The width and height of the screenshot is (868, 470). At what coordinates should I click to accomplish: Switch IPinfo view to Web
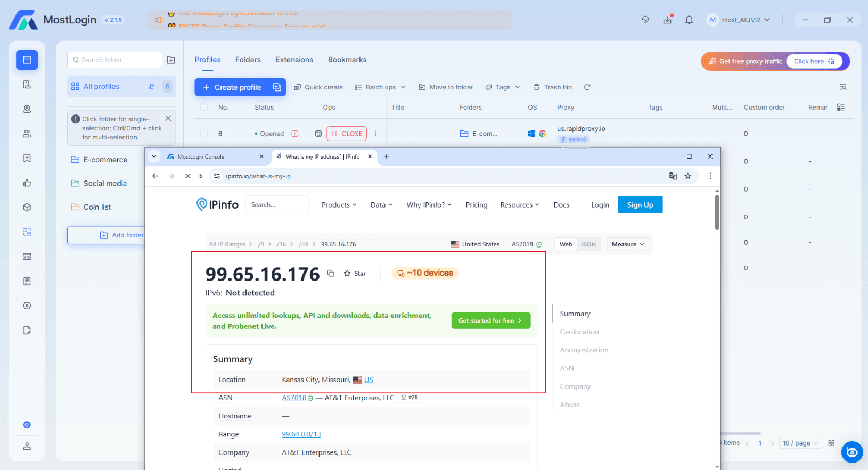click(566, 244)
